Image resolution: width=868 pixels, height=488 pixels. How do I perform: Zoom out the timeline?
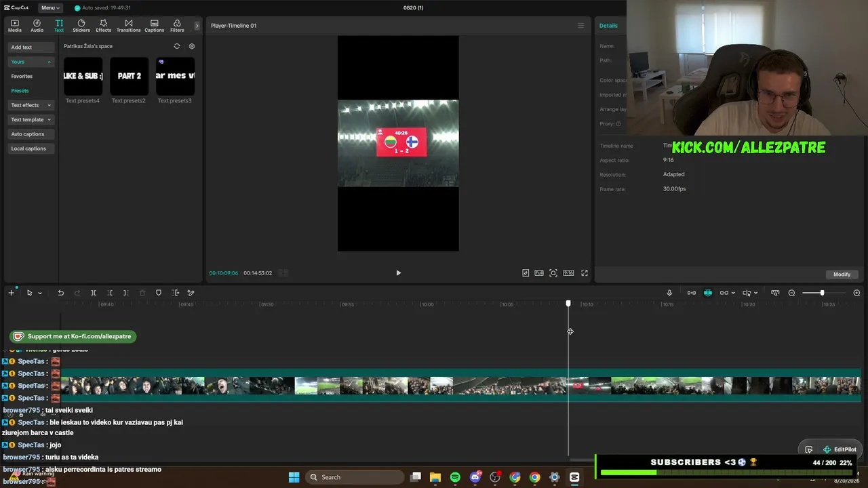(791, 293)
